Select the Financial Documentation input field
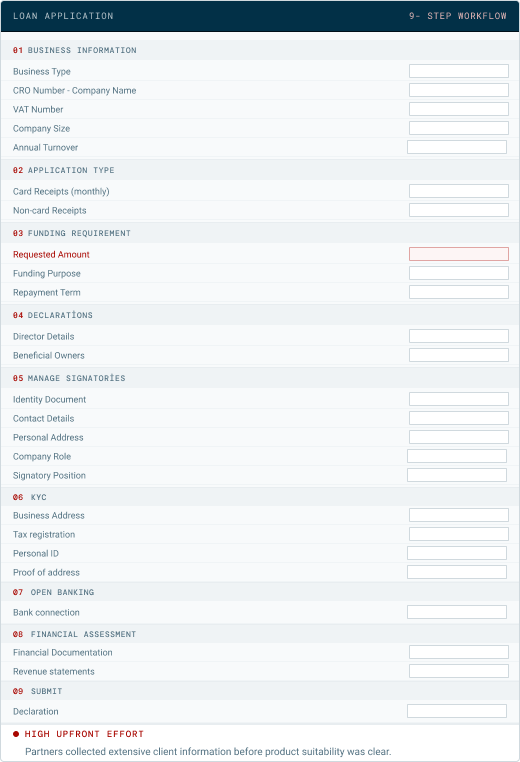The height and width of the screenshot is (762, 520). [459, 652]
